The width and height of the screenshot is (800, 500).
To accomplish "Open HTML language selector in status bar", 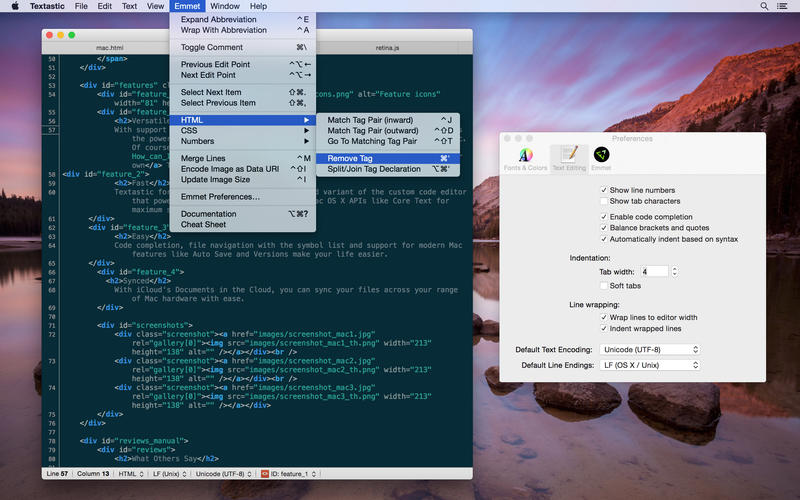I will pos(132,473).
